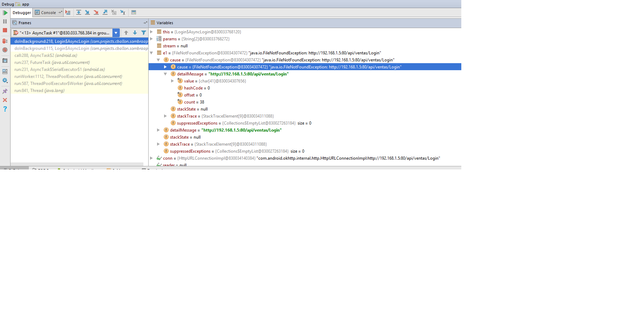Expand the outer detailMessage node under cause
Screen dimensions: 644x326
[x=158, y=130]
